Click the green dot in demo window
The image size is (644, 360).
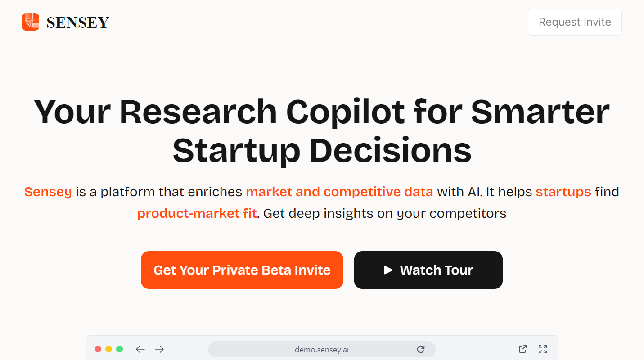pos(119,349)
